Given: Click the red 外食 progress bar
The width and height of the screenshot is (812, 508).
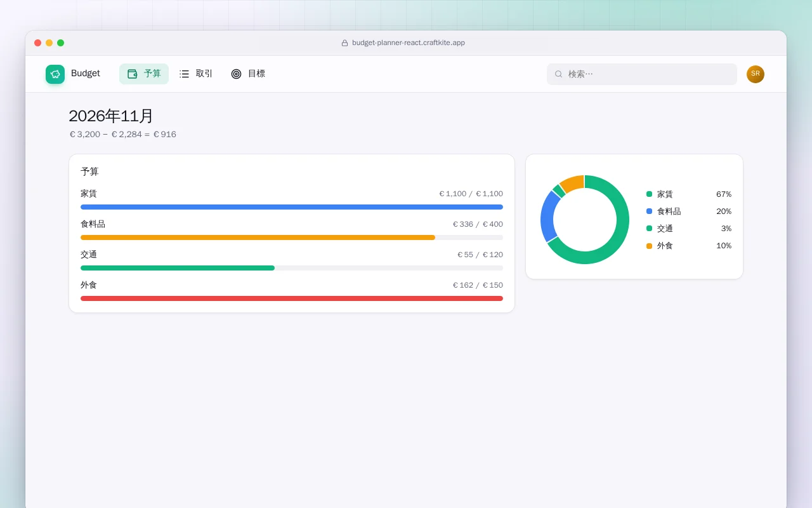Looking at the screenshot, I should click(292, 298).
